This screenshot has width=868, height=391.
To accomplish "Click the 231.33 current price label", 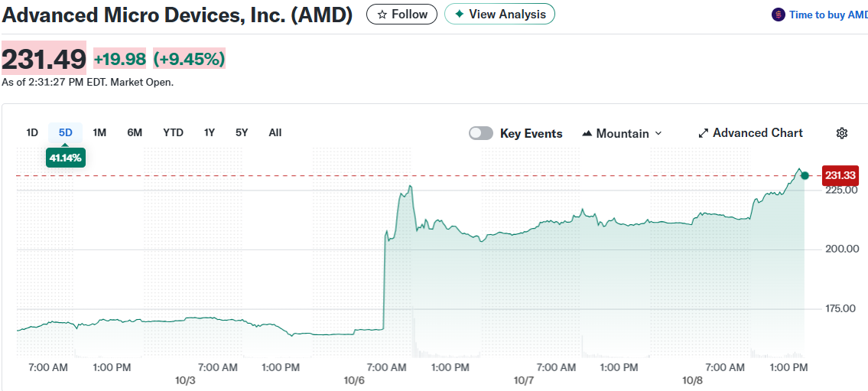I will 840,176.
